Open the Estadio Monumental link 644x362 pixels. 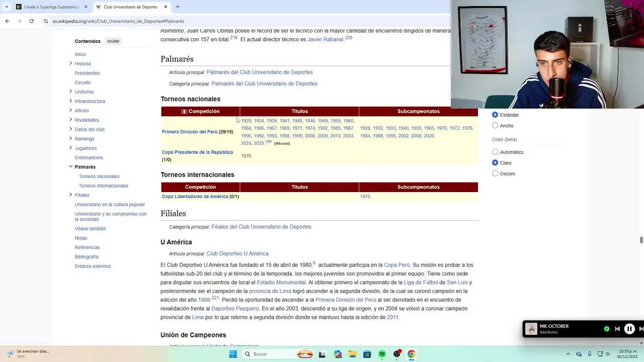(281, 283)
